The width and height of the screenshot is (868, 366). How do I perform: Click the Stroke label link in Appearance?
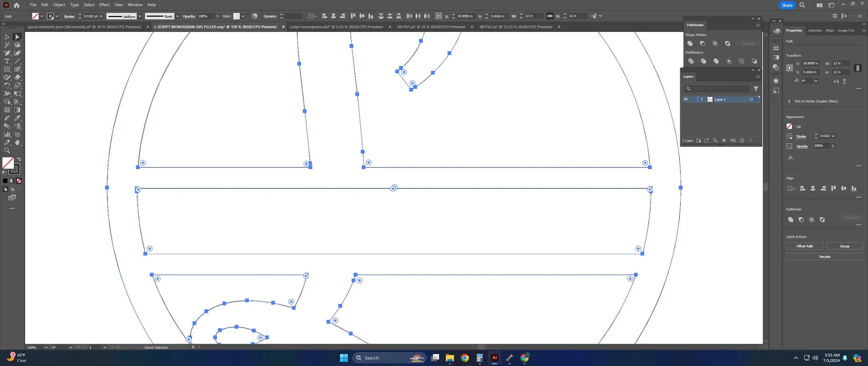tap(801, 136)
